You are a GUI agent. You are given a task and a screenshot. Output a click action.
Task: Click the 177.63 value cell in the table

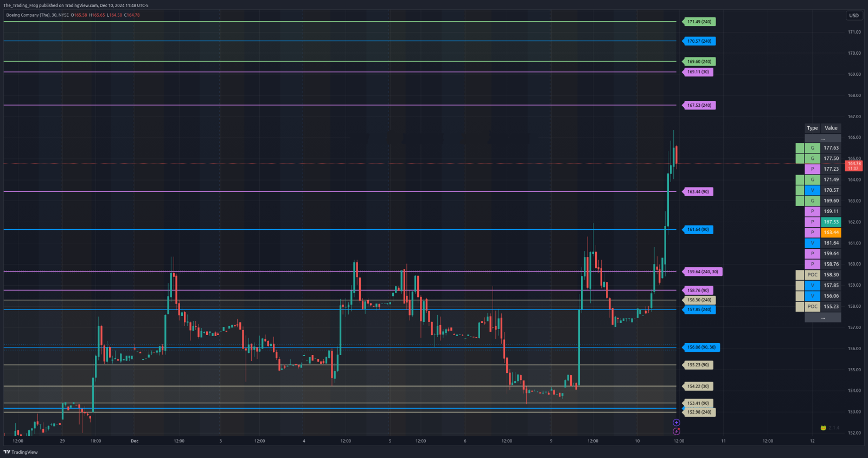(x=831, y=148)
